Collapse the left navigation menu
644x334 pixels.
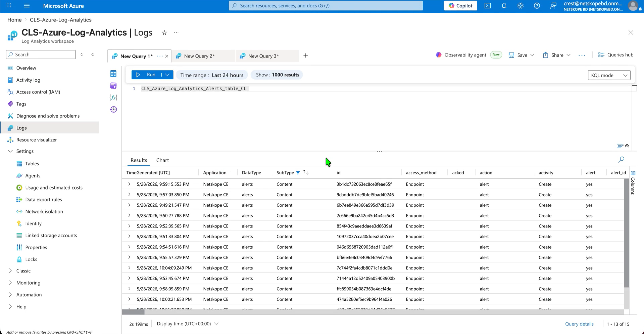click(x=93, y=54)
